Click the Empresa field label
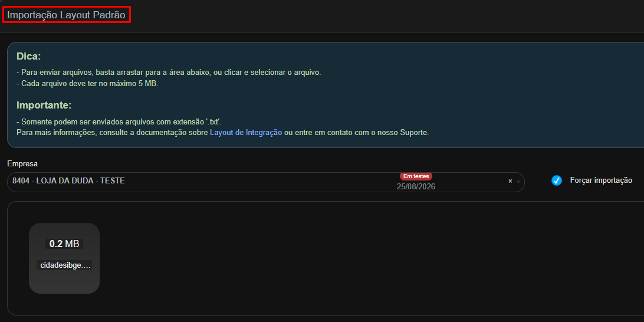This screenshot has width=644, height=322. point(22,164)
